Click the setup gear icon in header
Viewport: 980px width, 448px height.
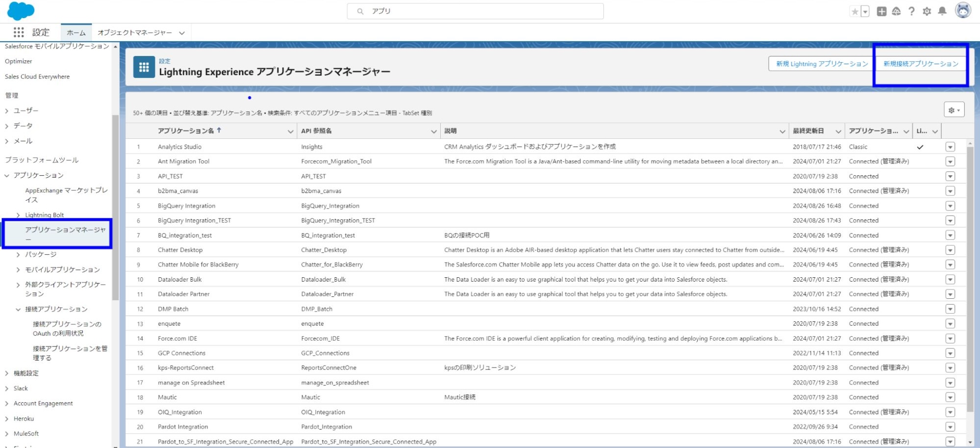927,11
